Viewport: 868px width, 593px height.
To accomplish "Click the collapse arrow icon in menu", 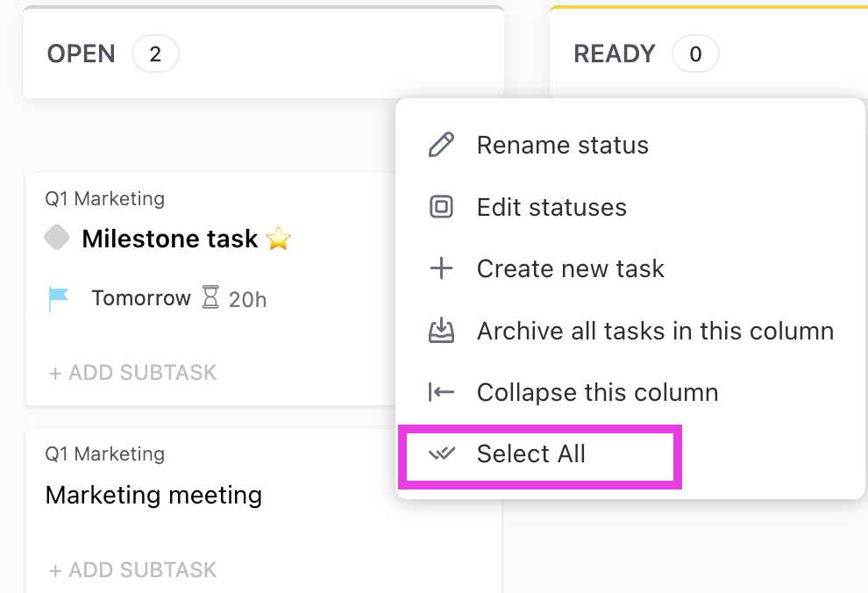I will pos(441,392).
